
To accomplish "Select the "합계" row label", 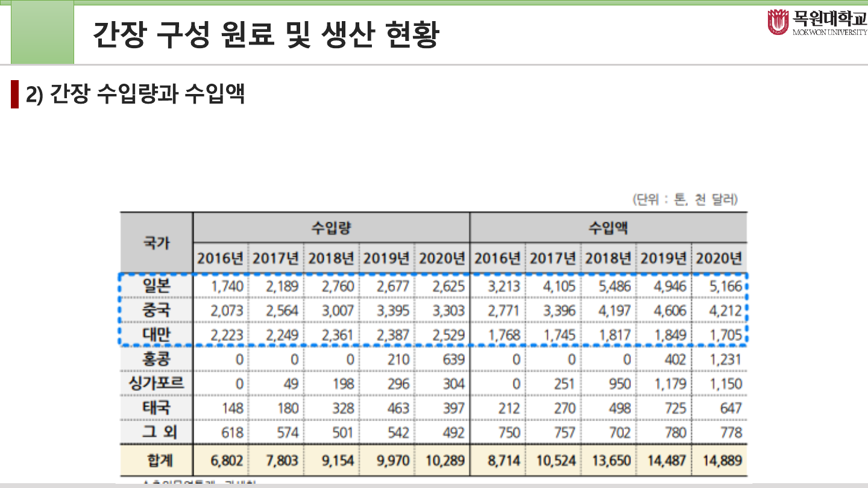I will (x=160, y=461).
